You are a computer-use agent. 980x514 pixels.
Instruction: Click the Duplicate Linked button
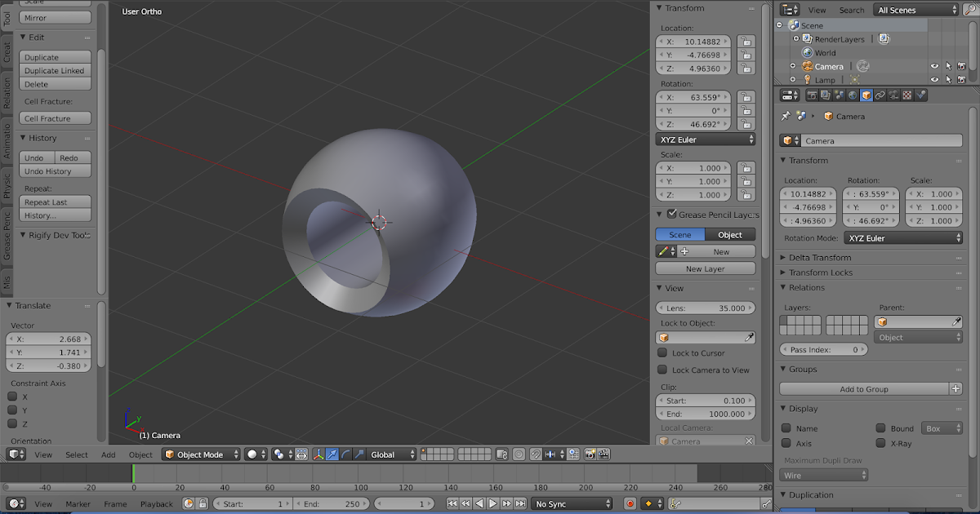pos(54,71)
